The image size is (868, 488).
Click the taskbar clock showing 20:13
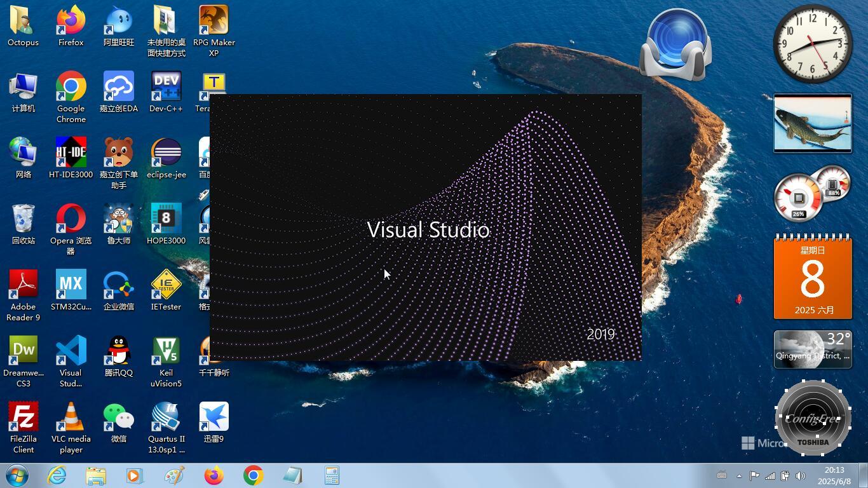834,475
